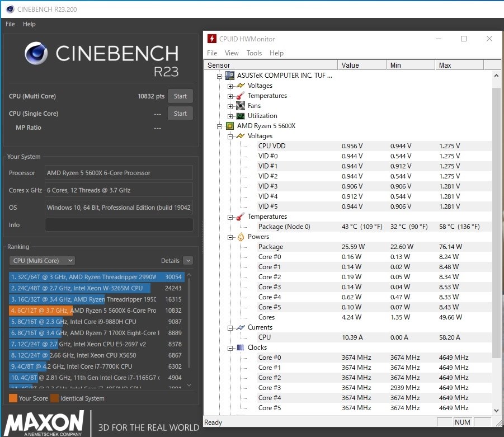Image resolution: width=504 pixels, height=437 pixels.
Task: Select Intel Xeon W-3265M ranking row
Action: [x=96, y=288]
